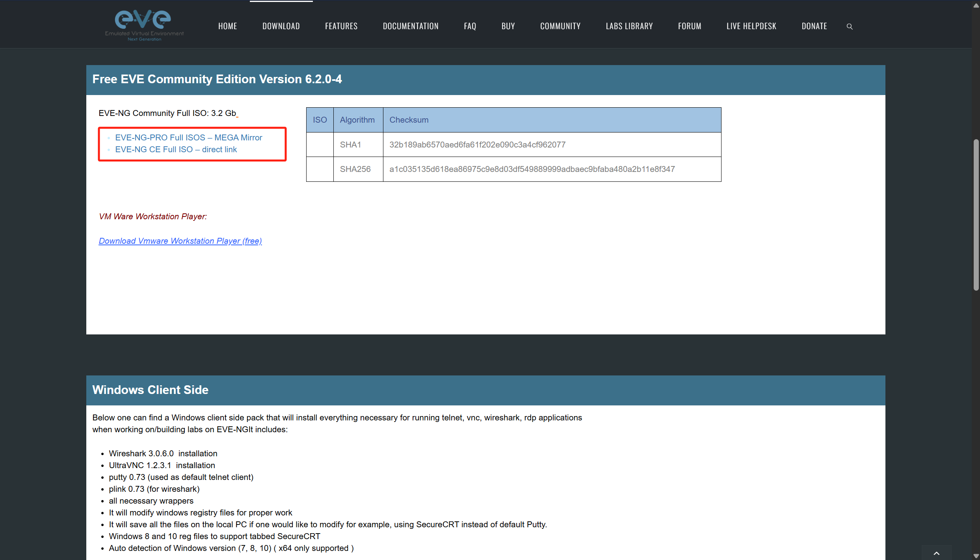This screenshot has width=980, height=560.
Task: Click the UltraVNC 1.2.3.1 installation item
Action: (x=162, y=465)
